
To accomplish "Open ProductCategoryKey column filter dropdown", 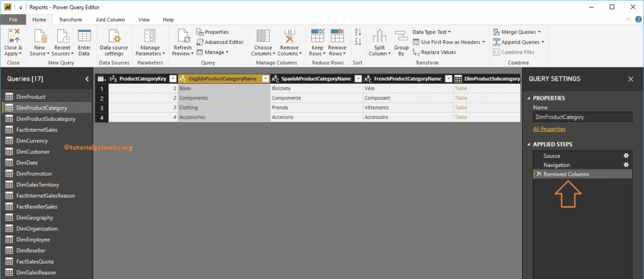I will 173,79.
